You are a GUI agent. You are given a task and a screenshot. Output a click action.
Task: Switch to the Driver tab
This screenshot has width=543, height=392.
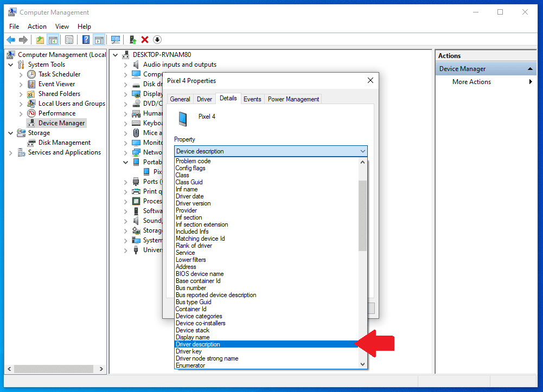click(x=205, y=99)
